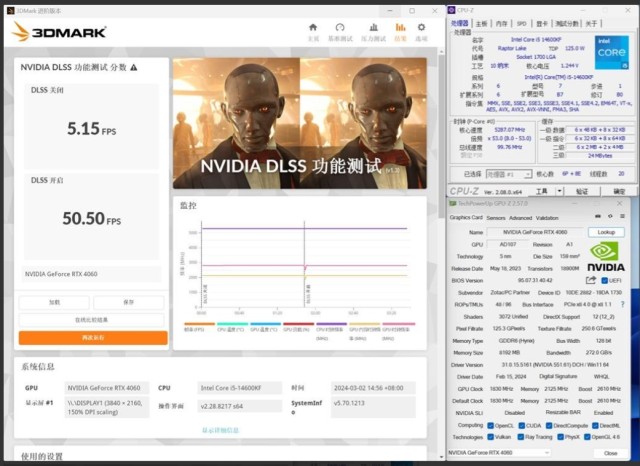640x466 pixels.
Task: Click the 3DMARK logo
Action: (59, 32)
